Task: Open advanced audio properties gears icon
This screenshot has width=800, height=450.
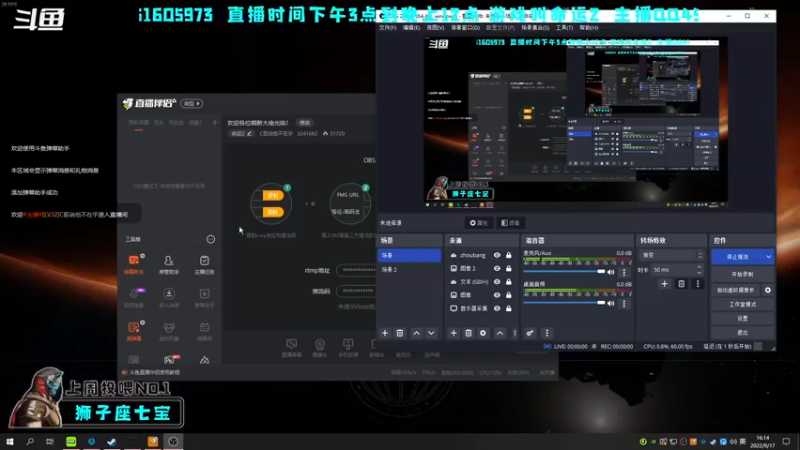Action: (530, 333)
